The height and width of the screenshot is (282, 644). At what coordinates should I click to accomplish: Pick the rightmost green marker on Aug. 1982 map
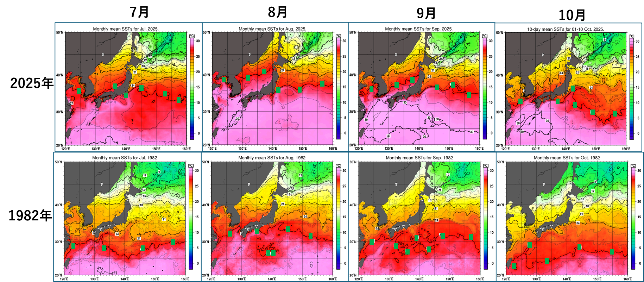click(x=310, y=236)
